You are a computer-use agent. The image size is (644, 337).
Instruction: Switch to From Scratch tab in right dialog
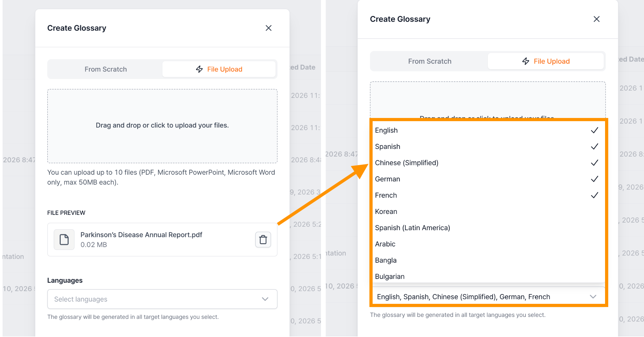point(430,61)
